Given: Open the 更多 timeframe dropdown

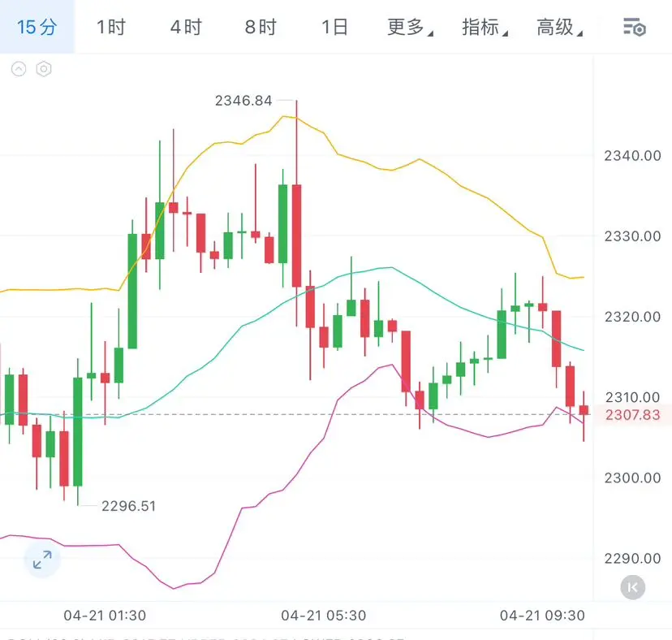Looking at the screenshot, I should pyautogui.click(x=409, y=27).
